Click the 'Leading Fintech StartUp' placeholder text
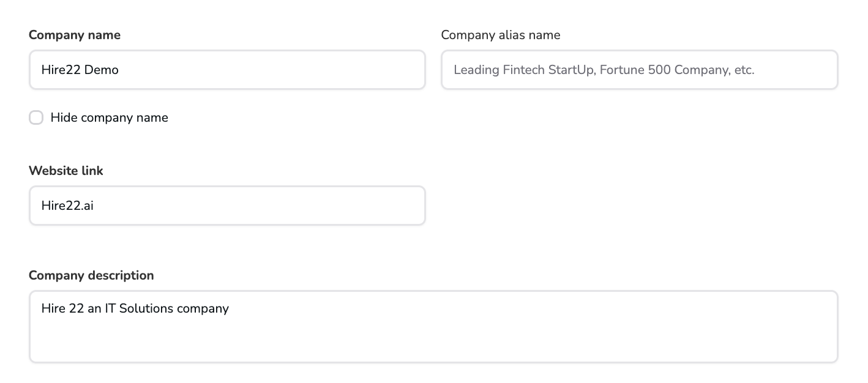The image size is (868, 383). [x=523, y=70]
